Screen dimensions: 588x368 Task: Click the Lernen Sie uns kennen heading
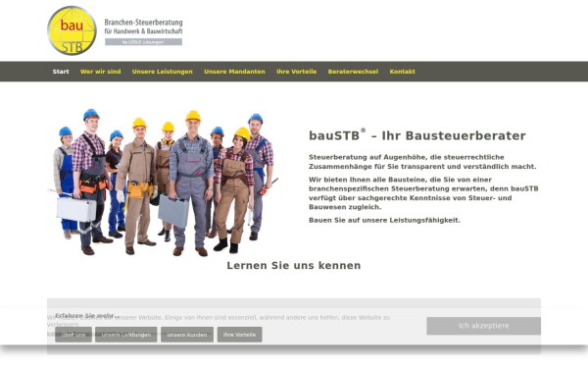294,266
